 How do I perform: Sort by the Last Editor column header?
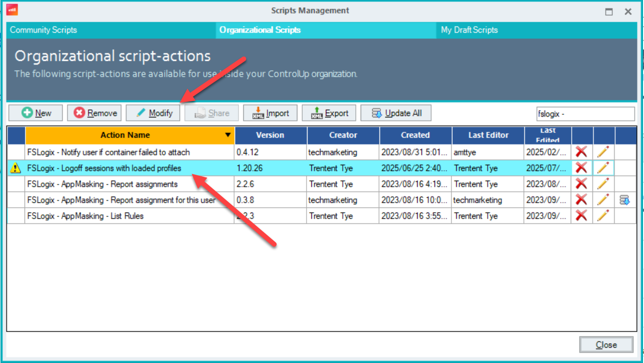pos(488,135)
